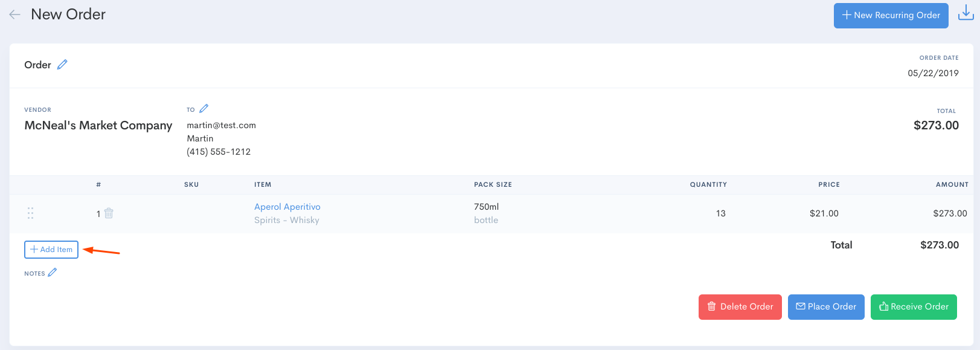Click the Place Order button
The width and height of the screenshot is (980, 350).
tap(826, 307)
